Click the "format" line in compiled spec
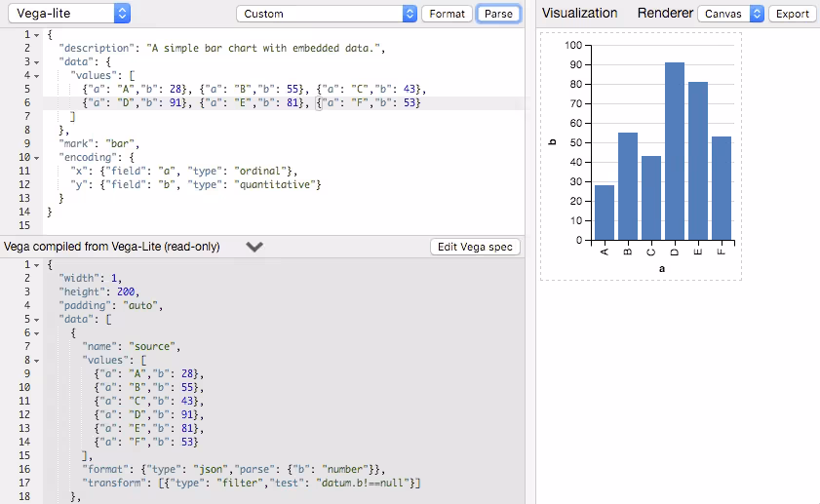 click(234, 469)
